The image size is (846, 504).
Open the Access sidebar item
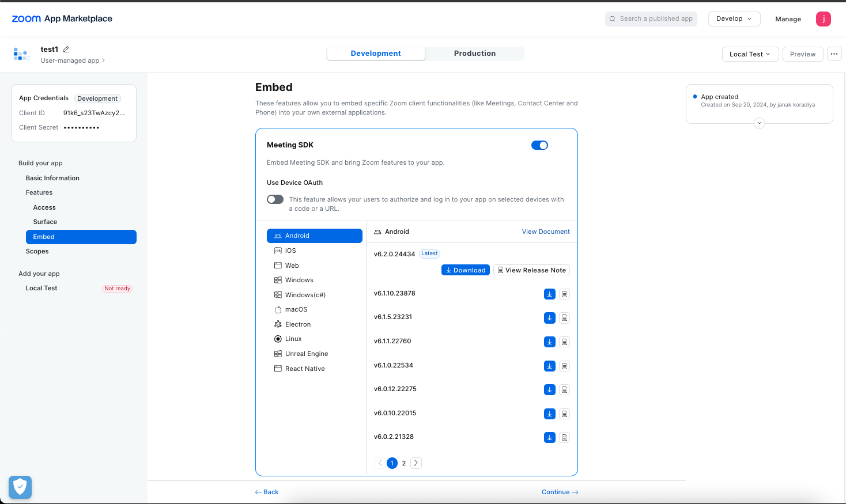tap(44, 208)
